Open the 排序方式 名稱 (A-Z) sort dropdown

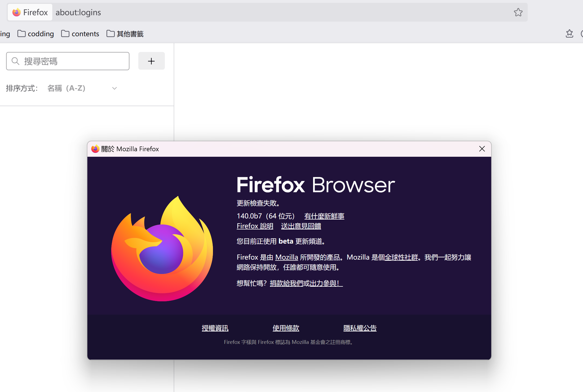tap(82, 88)
